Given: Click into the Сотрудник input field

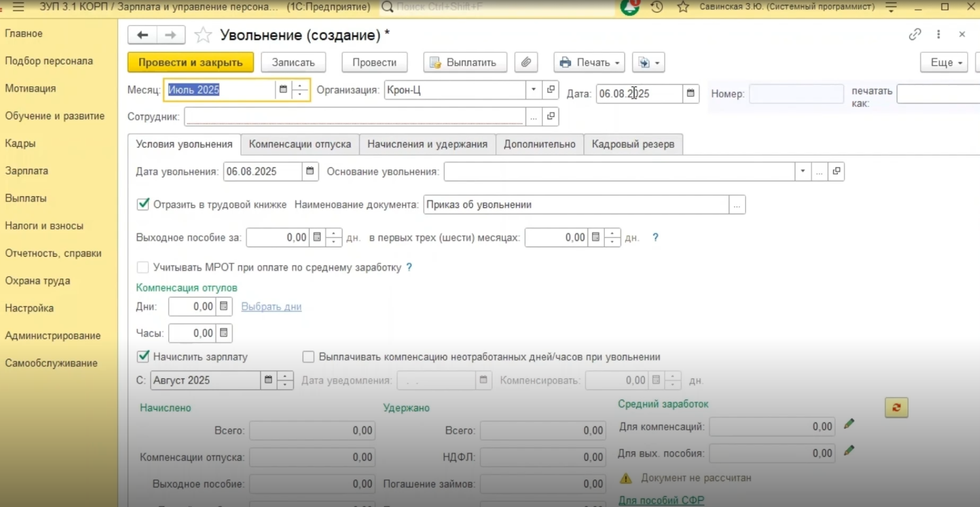Looking at the screenshot, I should [x=355, y=116].
